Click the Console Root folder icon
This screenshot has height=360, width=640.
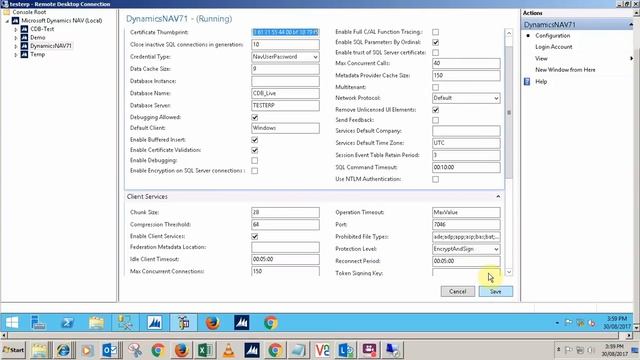point(7,12)
